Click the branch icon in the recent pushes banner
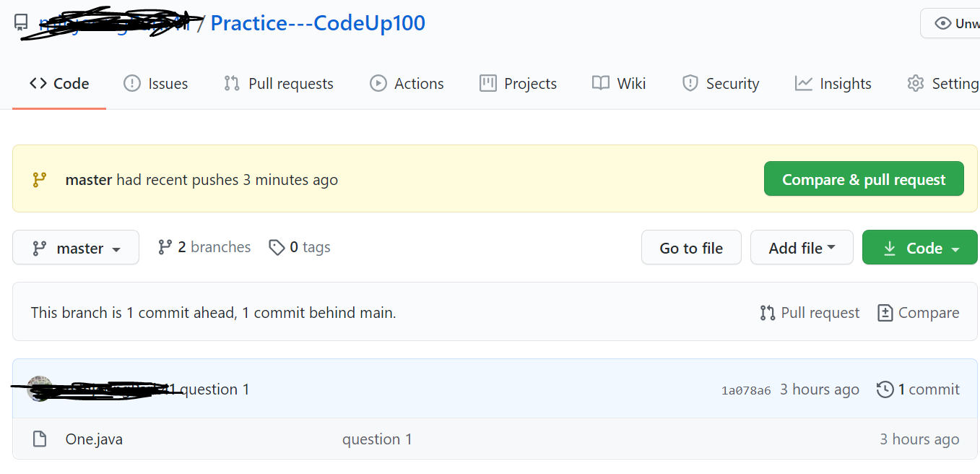Viewport: 980px width, 474px height. [x=40, y=180]
